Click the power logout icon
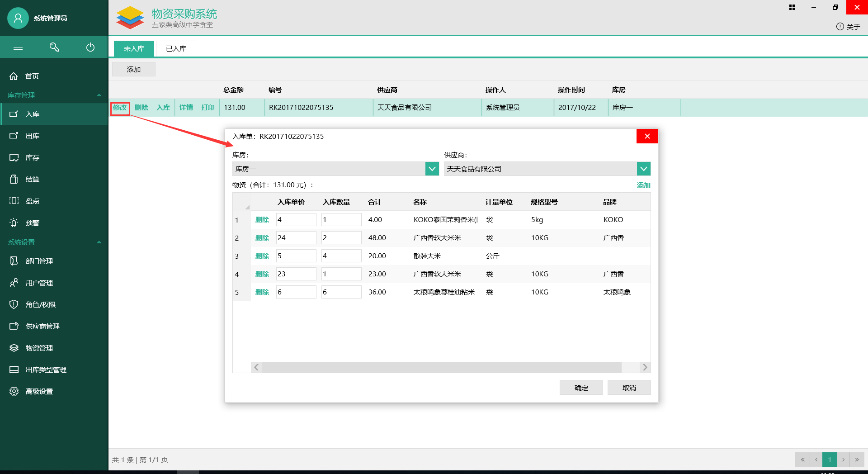 [90, 47]
